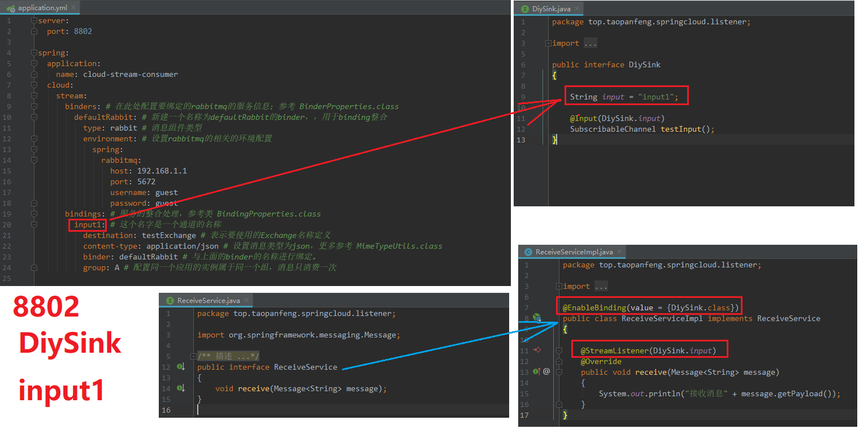Collapse the top-level spring: block on line 4
868x433 pixels.
(34, 53)
